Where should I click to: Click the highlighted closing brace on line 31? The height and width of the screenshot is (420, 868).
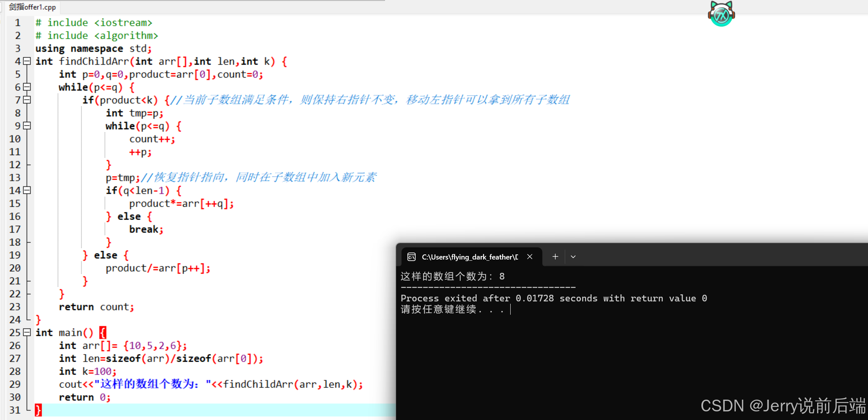[38, 410]
